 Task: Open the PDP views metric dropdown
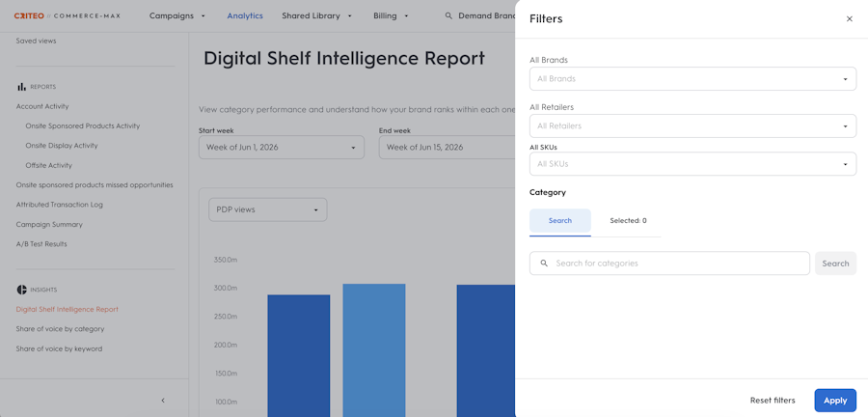[x=267, y=209]
